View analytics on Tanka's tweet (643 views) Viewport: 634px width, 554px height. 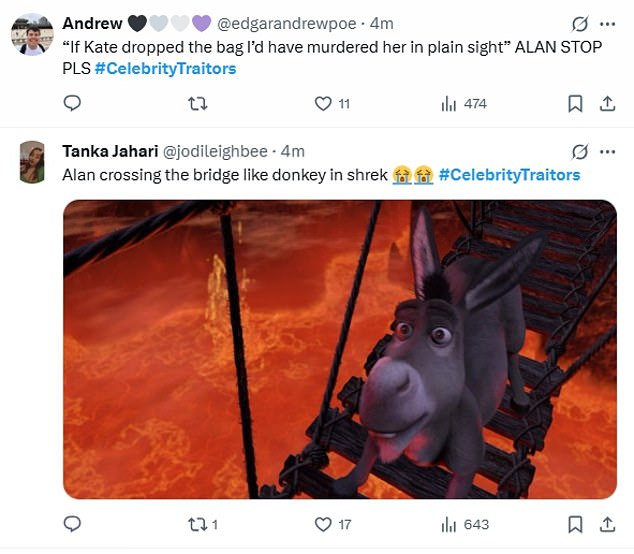coord(449,524)
